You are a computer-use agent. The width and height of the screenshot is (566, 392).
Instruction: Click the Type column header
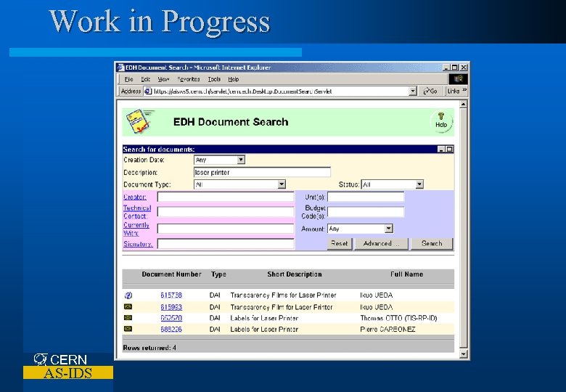click(x=218, y=274)
